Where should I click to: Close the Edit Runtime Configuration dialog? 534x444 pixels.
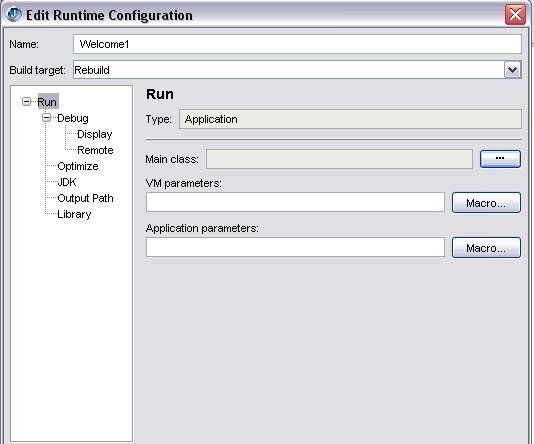[x=515, y=15]
